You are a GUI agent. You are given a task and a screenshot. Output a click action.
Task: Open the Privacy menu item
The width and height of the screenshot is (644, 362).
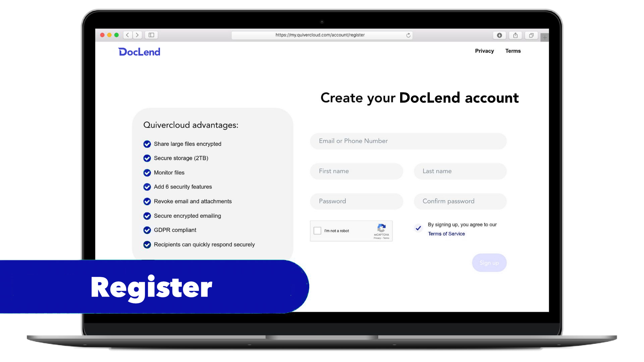click(x=484, y=51)
